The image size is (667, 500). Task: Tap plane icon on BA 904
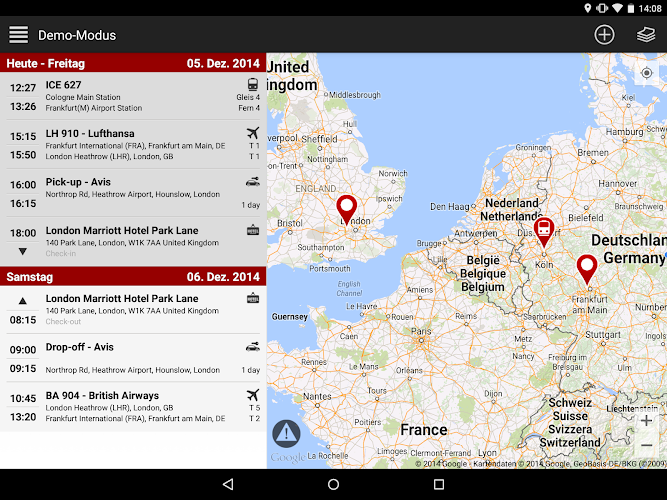coord(253,395)
